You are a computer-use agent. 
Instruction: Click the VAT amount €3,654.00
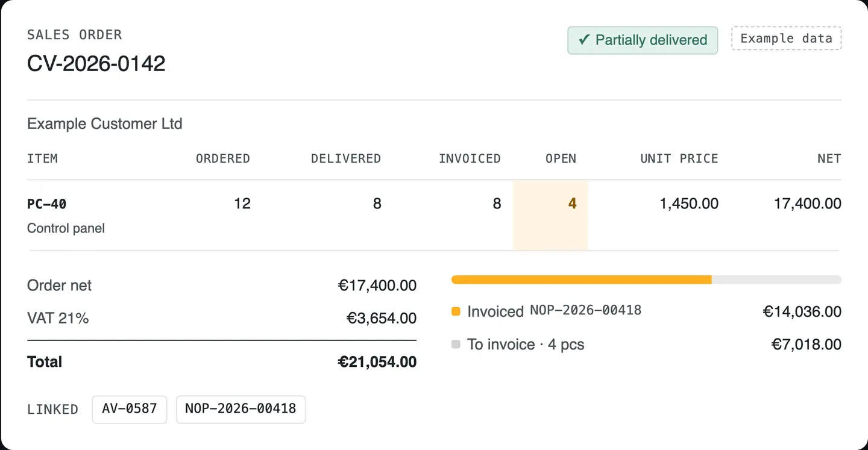(x=382, y=318)
